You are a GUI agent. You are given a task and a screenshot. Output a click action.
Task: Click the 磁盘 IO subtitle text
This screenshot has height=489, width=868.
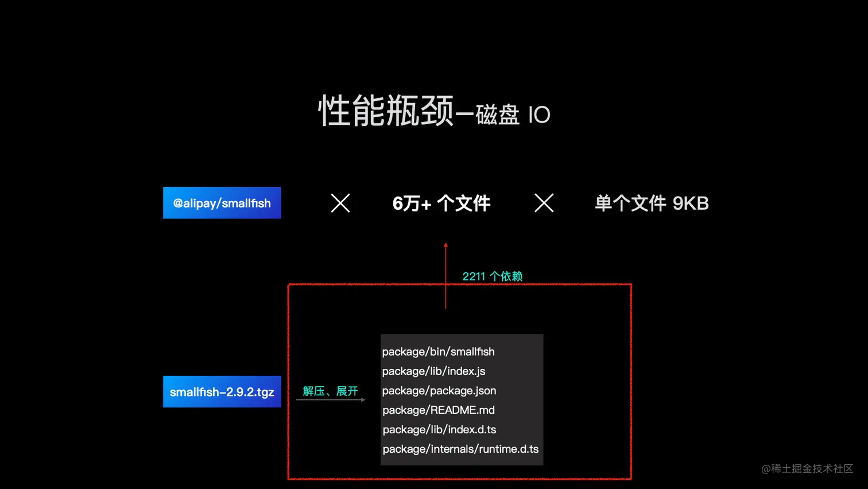click(x=513, y=115)
